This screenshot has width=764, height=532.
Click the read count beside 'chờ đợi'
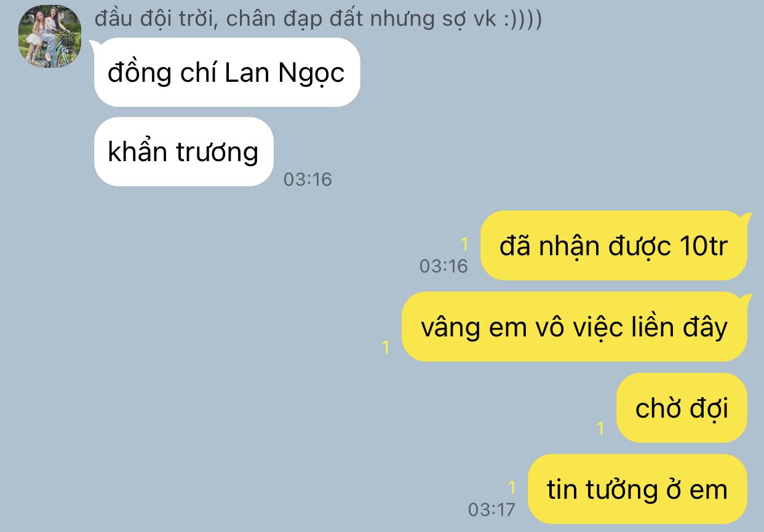tap(600, 429)
